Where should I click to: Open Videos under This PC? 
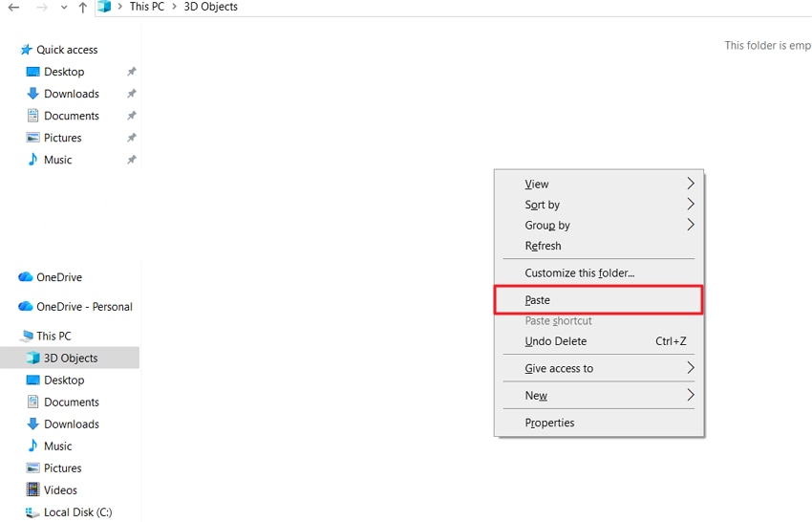point(60,489)
